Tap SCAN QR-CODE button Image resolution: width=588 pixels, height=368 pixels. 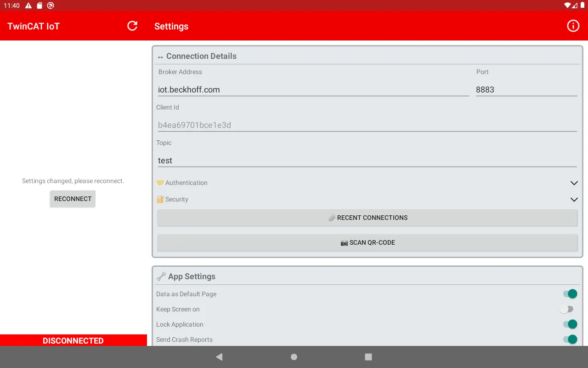[367, 242]
